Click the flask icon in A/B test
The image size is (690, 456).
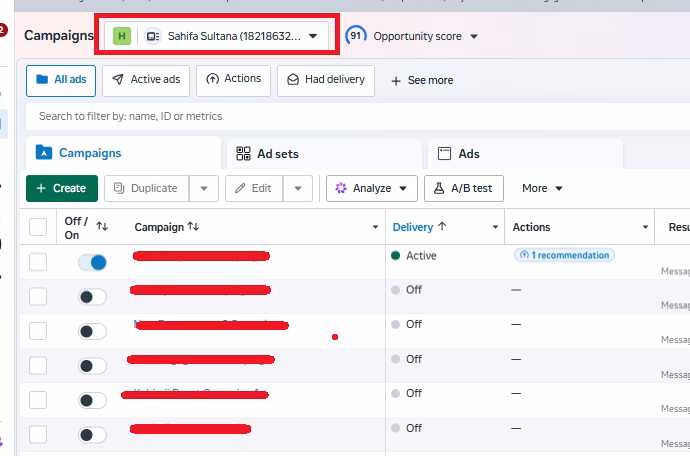coord(439,188)
